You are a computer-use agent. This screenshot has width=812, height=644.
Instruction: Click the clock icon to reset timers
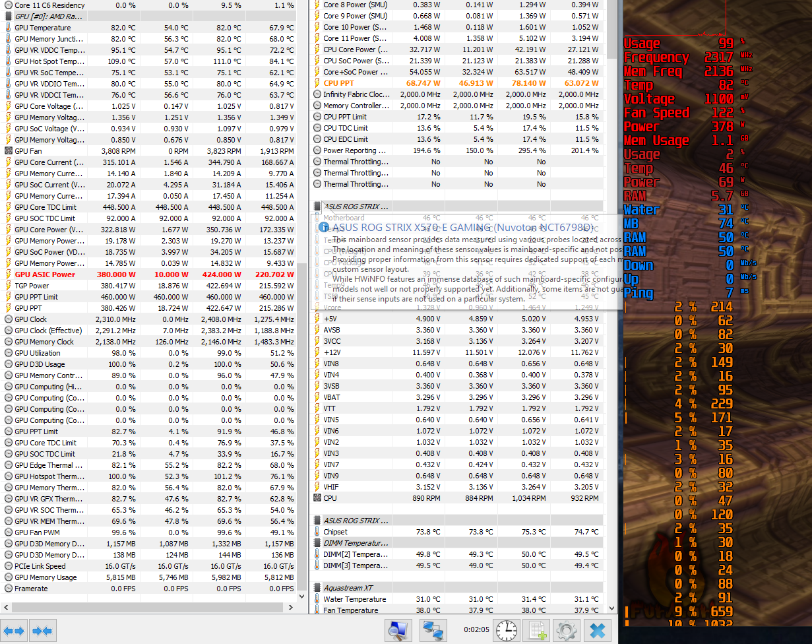(505, 630)
